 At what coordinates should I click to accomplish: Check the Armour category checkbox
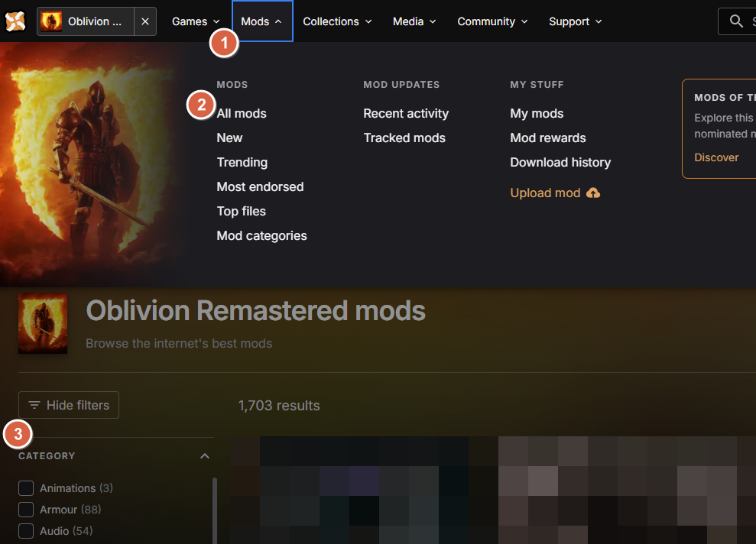pyautogui.click(x=26, y=510)
